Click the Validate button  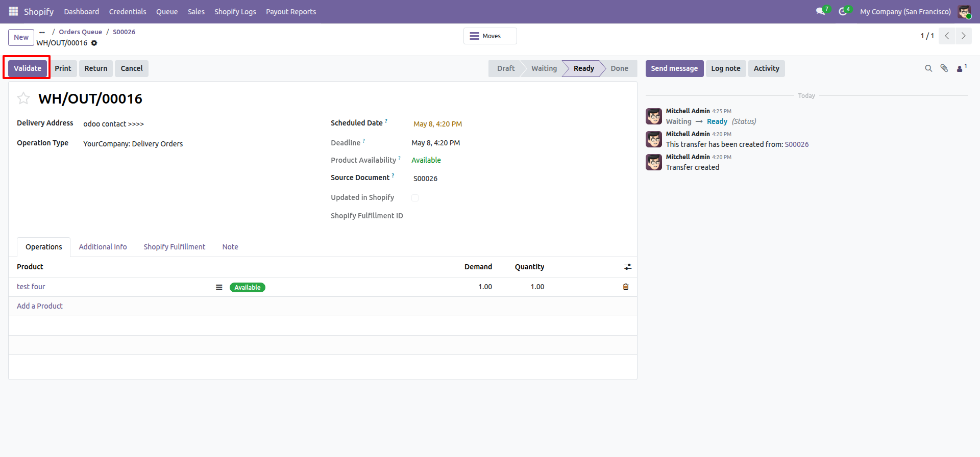pos(28,68)
